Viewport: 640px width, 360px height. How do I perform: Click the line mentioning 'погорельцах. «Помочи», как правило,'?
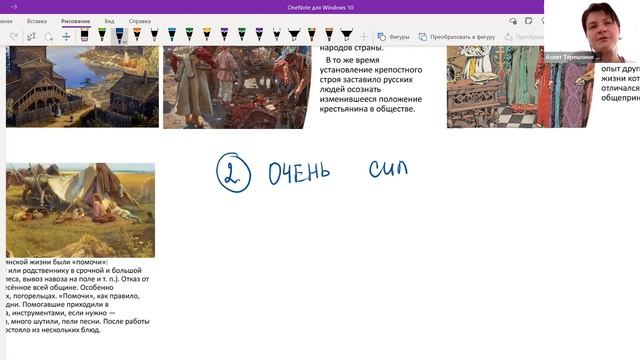click(73, 296)
